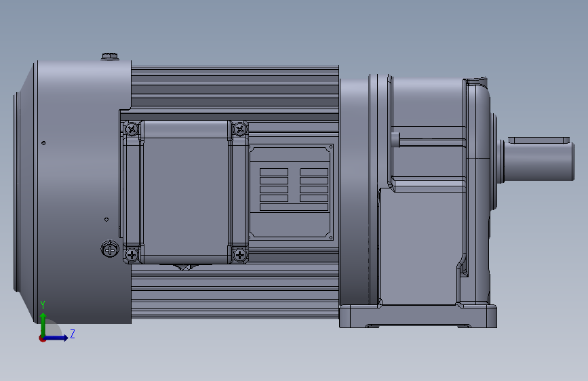Select the motor nameplate with text lines
Screen dimensions: 588x381
[292, 192]
